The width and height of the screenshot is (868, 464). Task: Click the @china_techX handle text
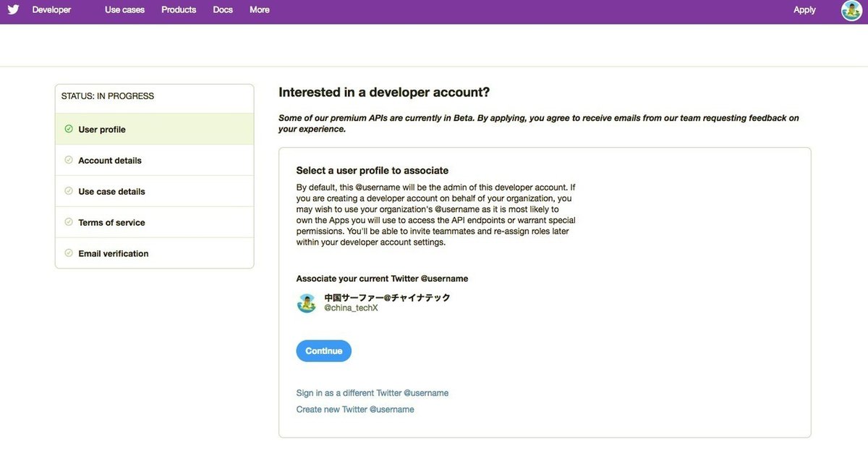pos(351,308)
